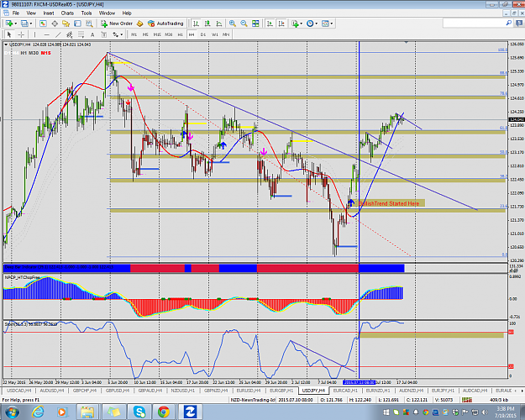The image size is (525, 420).
Task: Select the Text Label tool
Action: coord(104,34)
